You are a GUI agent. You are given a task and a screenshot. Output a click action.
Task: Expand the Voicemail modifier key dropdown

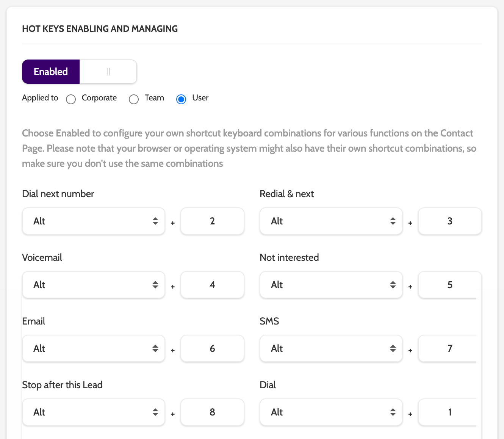pyautogui.click(x=94, y=285)
